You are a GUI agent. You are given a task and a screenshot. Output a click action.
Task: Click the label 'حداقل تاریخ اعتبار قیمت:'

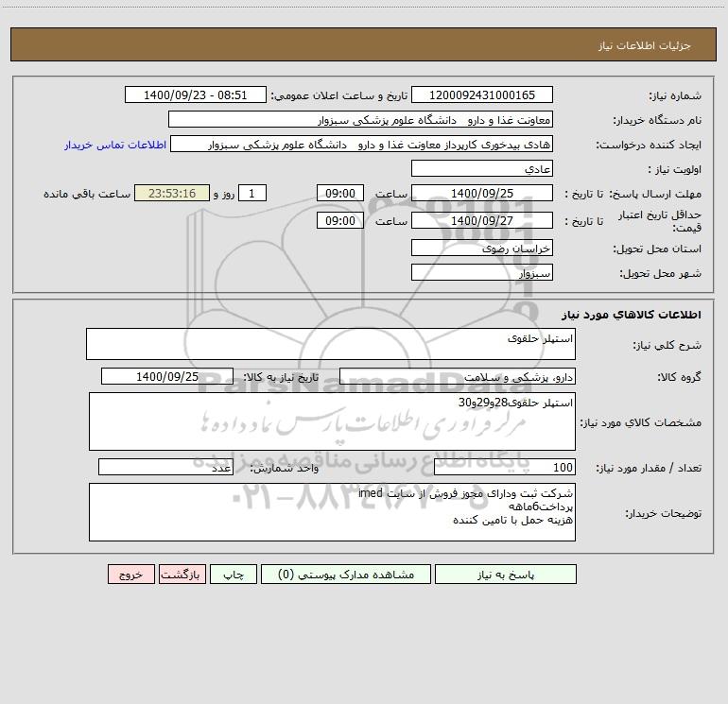pyautogui.click(x=660, y=221)
